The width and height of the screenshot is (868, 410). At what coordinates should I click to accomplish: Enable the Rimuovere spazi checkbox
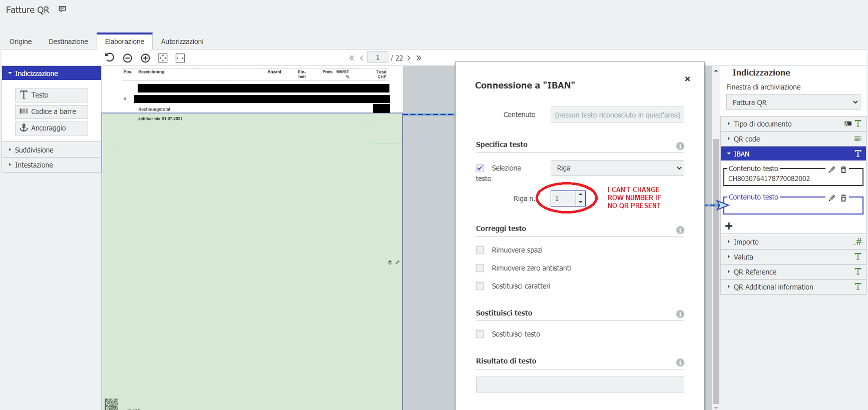[480, 250]
